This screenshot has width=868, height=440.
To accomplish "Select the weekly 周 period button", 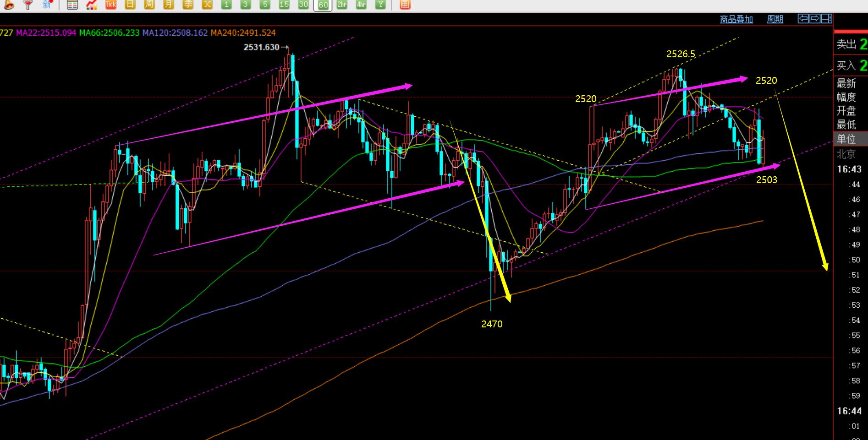I will point(149,5).
